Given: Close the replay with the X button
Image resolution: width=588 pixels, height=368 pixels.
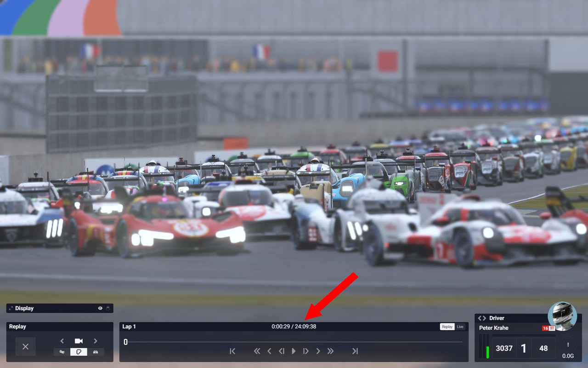Looking at the screenshot, I should (25, 346).
